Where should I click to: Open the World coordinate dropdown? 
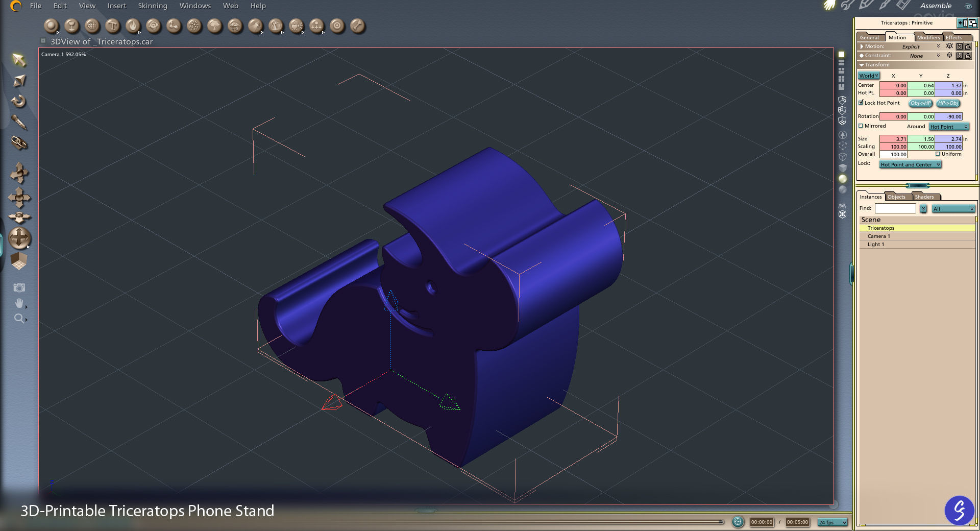coord(868,76)
